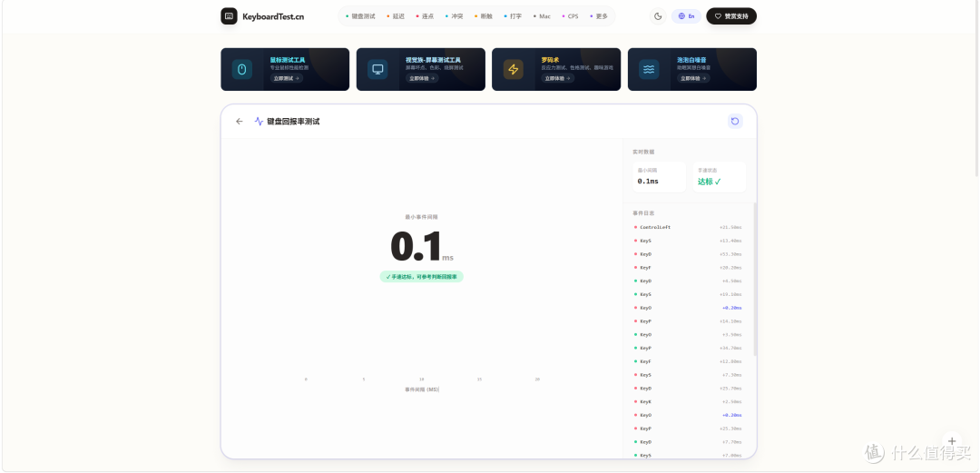Screen dimensions: 980x473
Task: Select the KeyK log row
Action: click(688, 401)
